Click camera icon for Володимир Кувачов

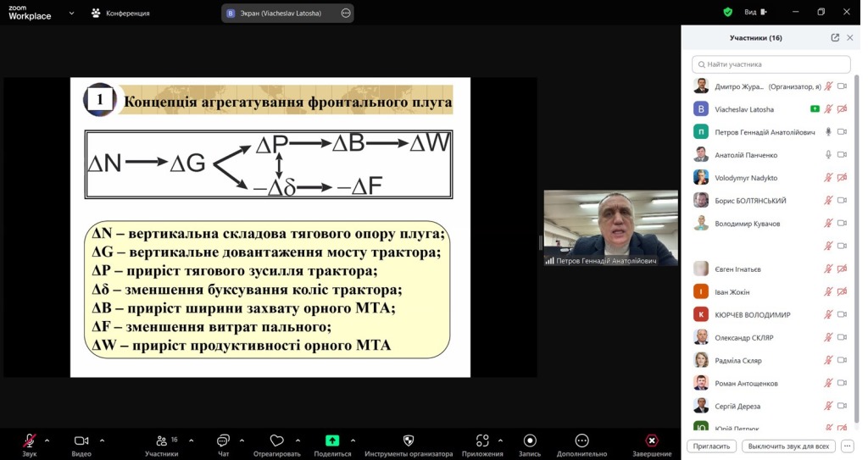point(842,223)
